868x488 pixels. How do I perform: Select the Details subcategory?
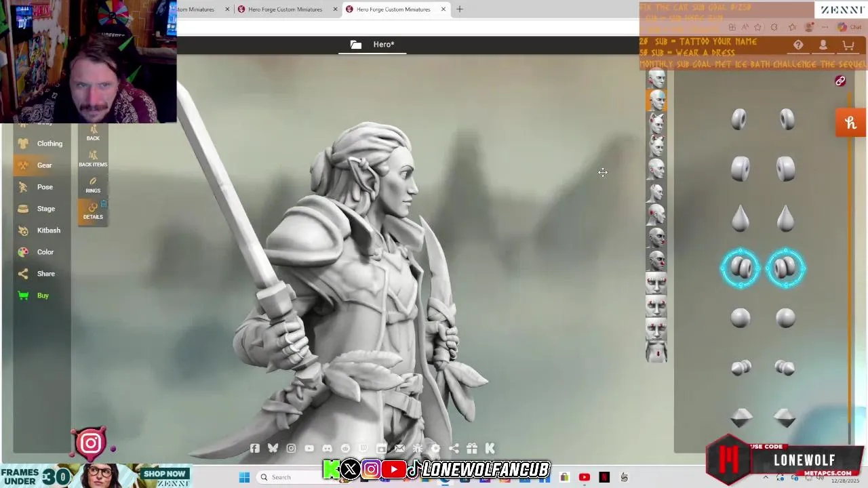tap(93, 211)
